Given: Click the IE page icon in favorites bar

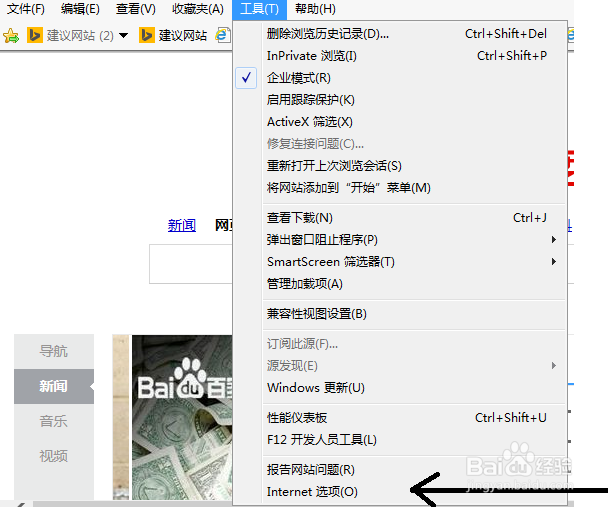Looking at the screenshot, I should tap(223, 35).
